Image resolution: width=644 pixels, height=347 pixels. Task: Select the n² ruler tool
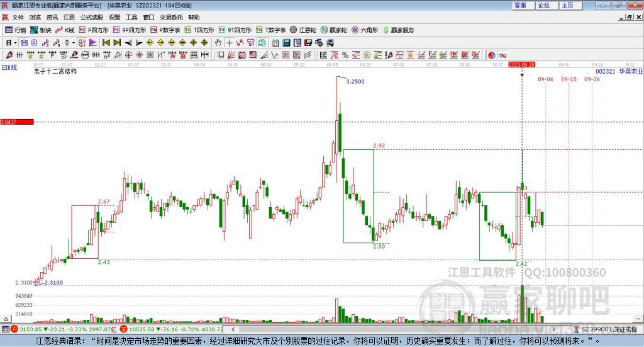coord(107,55)
